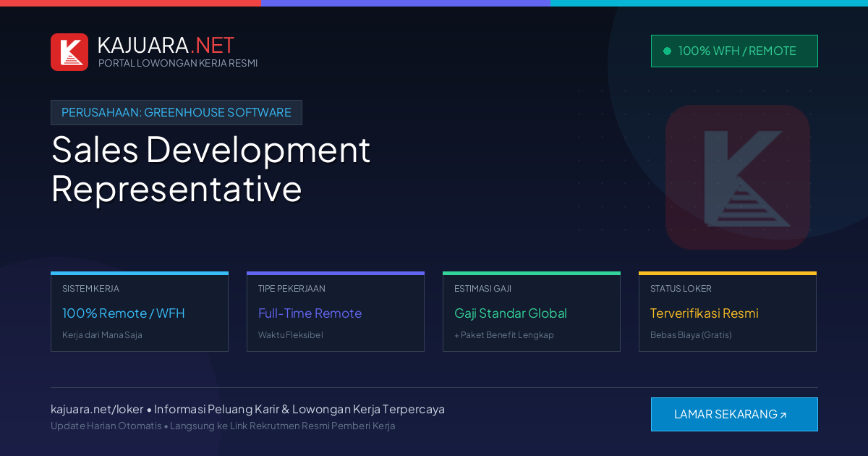Click the Waktu Fleksibel text
The width and height of the screenshot is (868, 456).
click(291, 335)
